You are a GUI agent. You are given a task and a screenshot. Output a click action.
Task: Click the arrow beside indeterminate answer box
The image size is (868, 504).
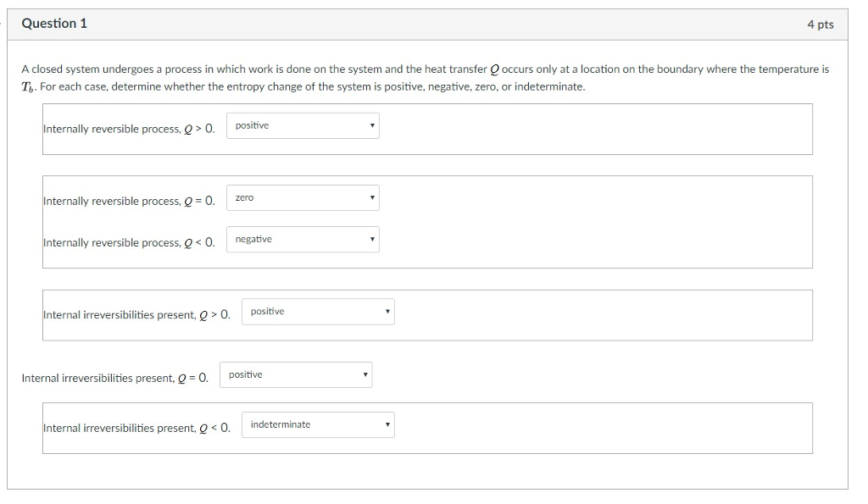[x=387, y=424]
